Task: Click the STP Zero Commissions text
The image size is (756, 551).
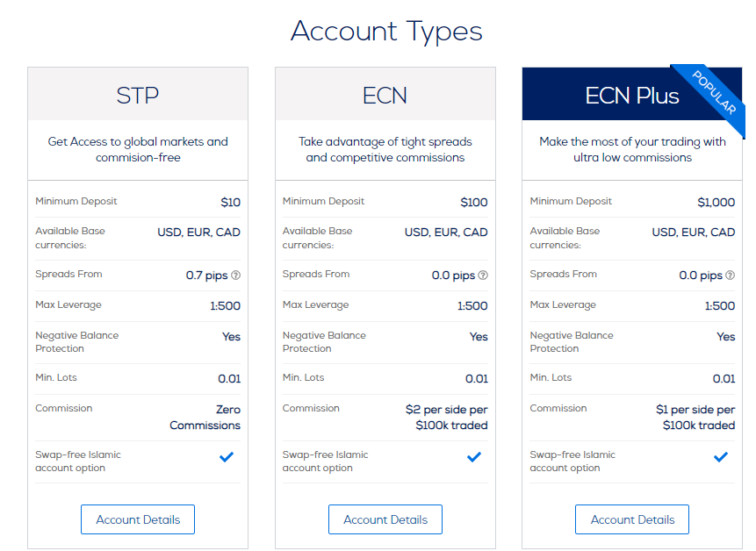Action: [x=205, y=417]
